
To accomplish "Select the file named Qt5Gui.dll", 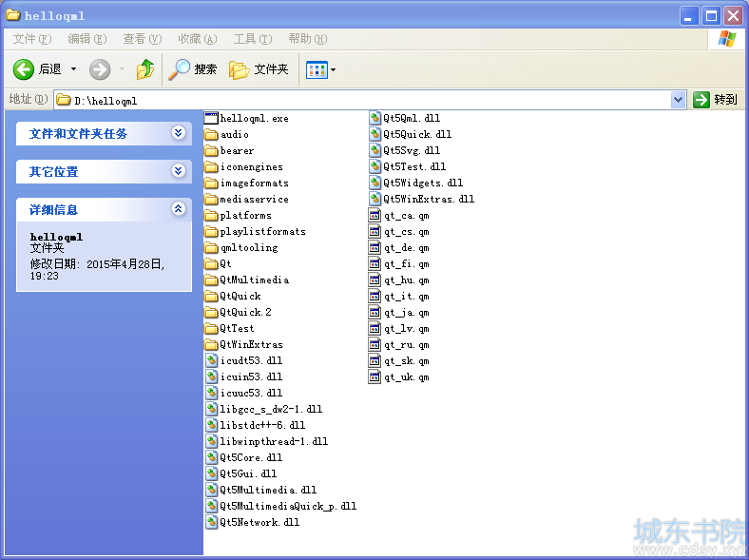I will coord(240,473).
